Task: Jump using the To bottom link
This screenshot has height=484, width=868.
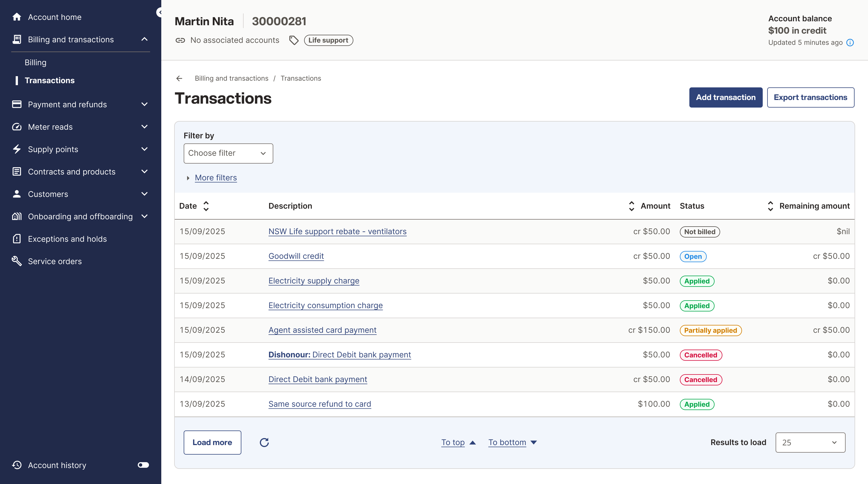Action: click(x=507, y=443)
